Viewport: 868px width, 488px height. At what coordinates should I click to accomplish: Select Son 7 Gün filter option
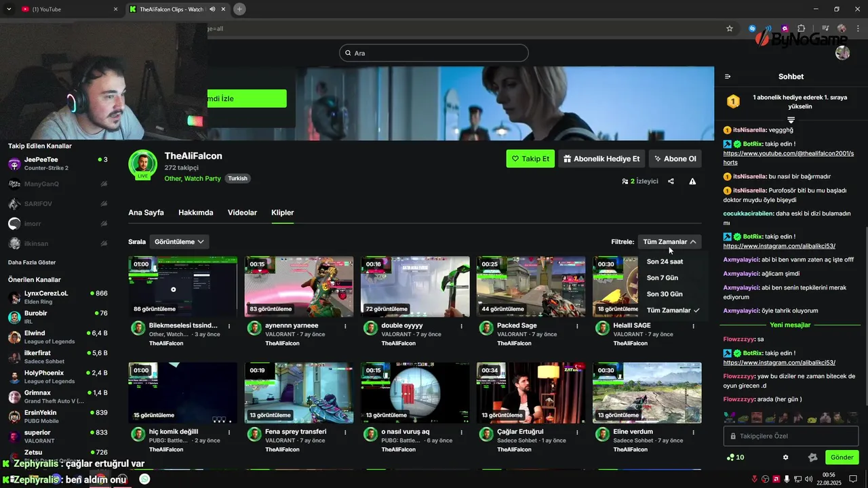[663, 278]
